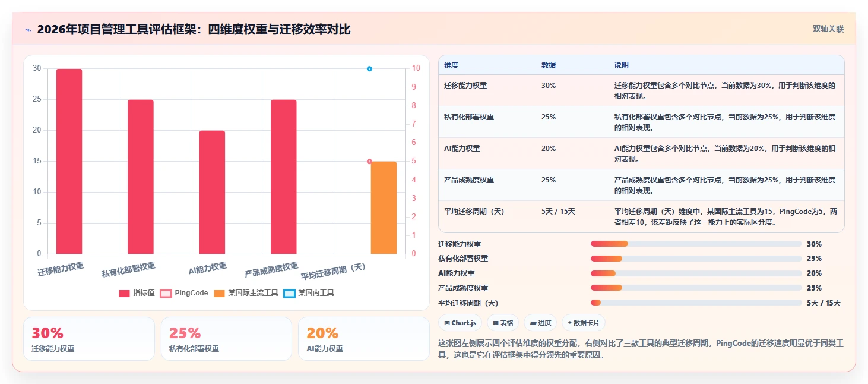
Task: Click the 产品成熟度权重 x-axis label
Action: click(271, 270)
